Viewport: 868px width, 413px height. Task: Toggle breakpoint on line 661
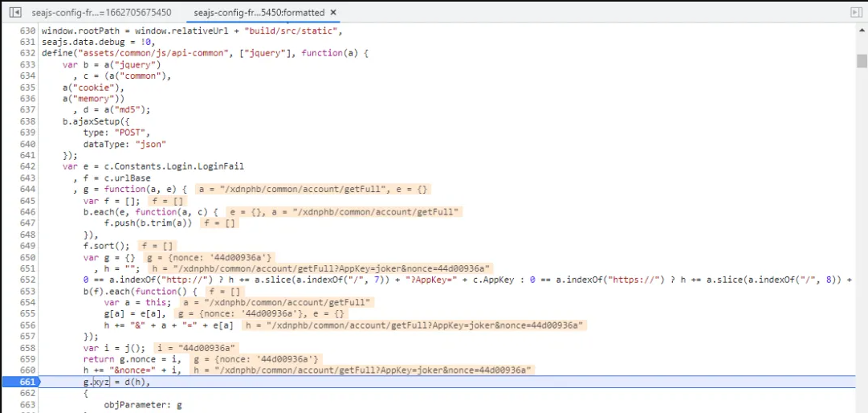(x=27, y=382)
